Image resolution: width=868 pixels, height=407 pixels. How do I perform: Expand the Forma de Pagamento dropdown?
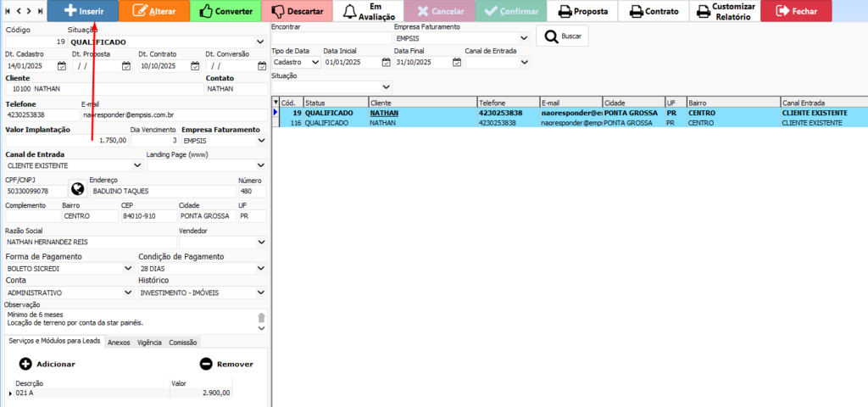[x=126, y=269]
